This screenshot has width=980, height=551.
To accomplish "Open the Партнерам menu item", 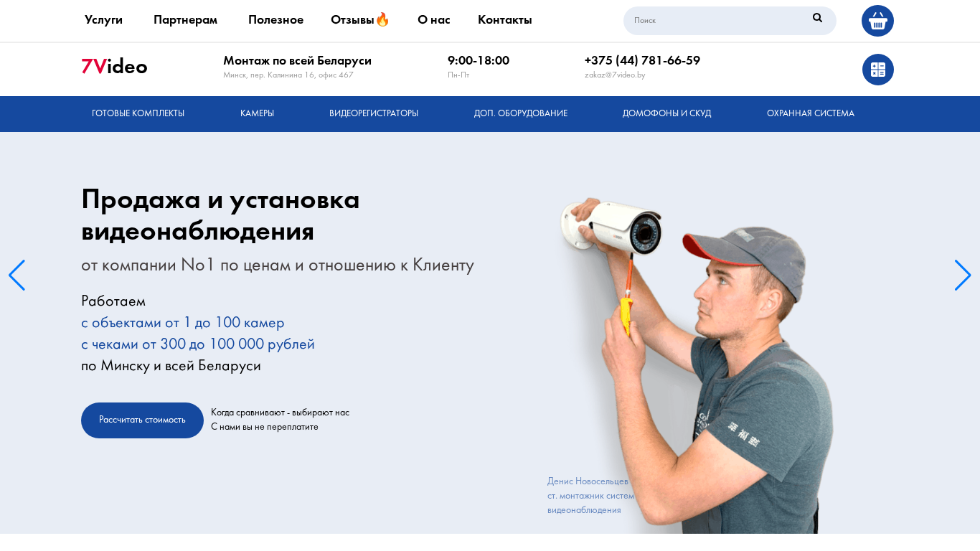I will [x=185, y=19].
